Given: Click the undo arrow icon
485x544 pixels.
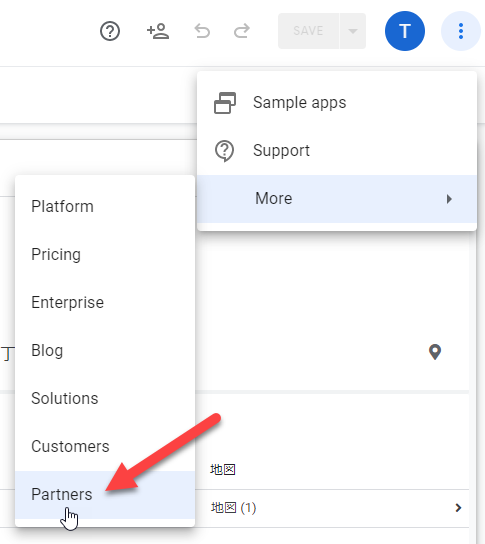Looking at the screenshot, I should point(202,31).
